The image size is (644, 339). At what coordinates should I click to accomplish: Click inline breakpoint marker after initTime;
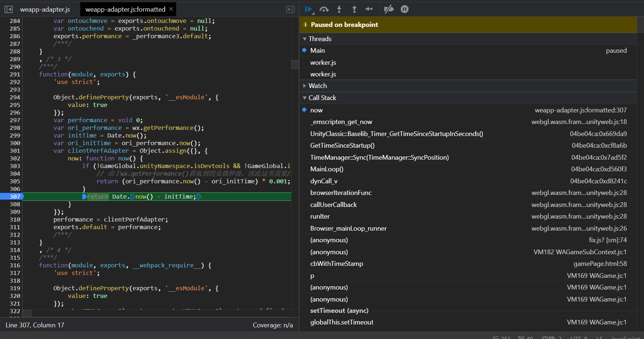199,196
